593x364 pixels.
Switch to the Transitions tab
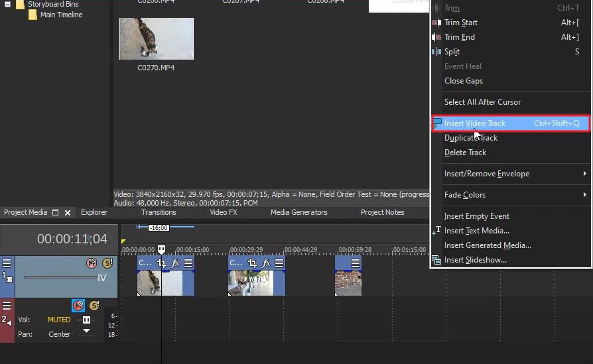click(x=159, y=212)
